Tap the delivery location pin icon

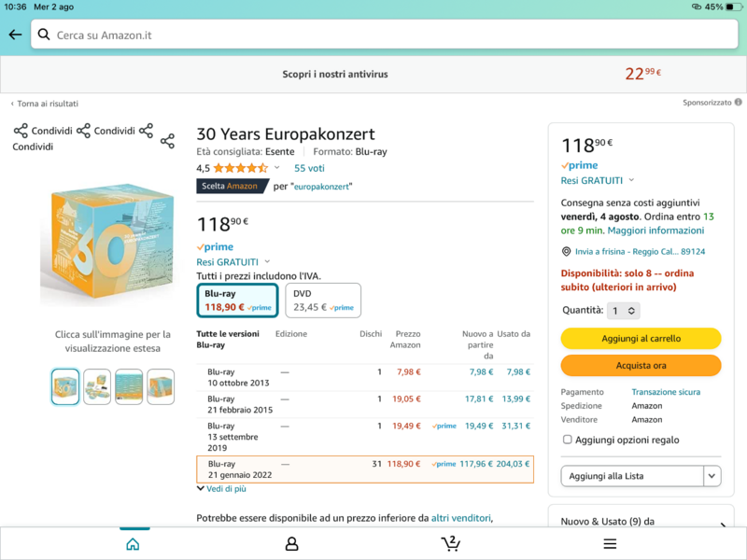click(x=567, y=251)
